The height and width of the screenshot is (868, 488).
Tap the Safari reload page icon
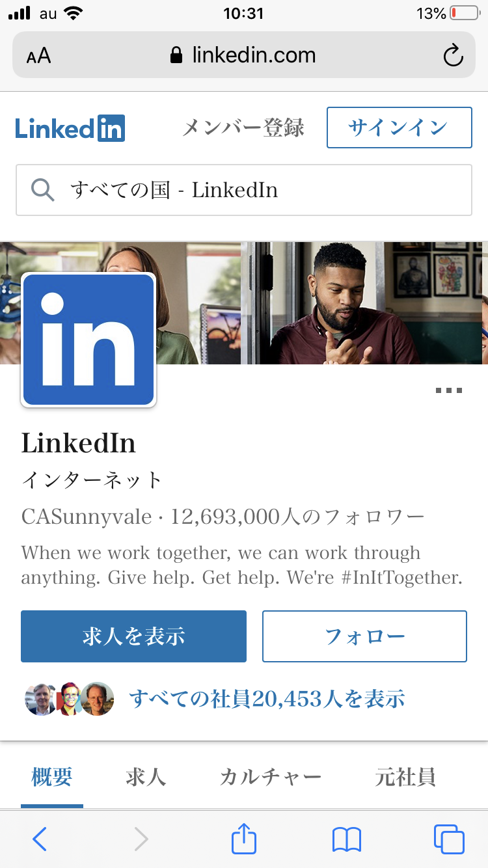click(453, 56)
